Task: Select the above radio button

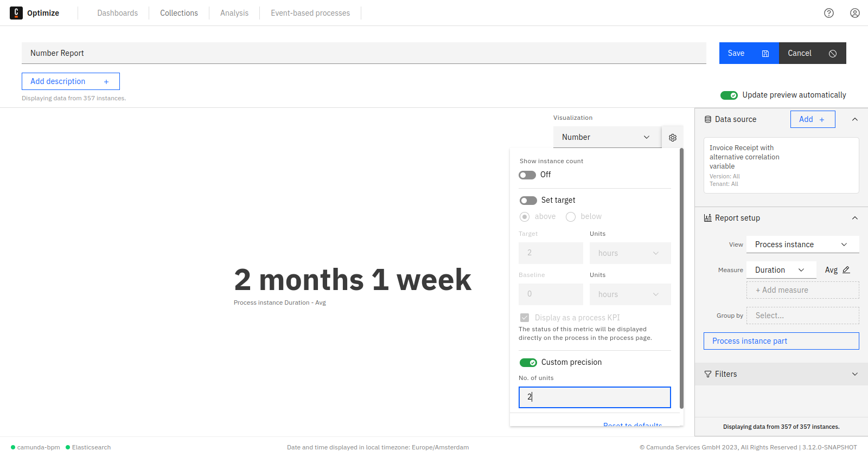Action: pos(524,216)
